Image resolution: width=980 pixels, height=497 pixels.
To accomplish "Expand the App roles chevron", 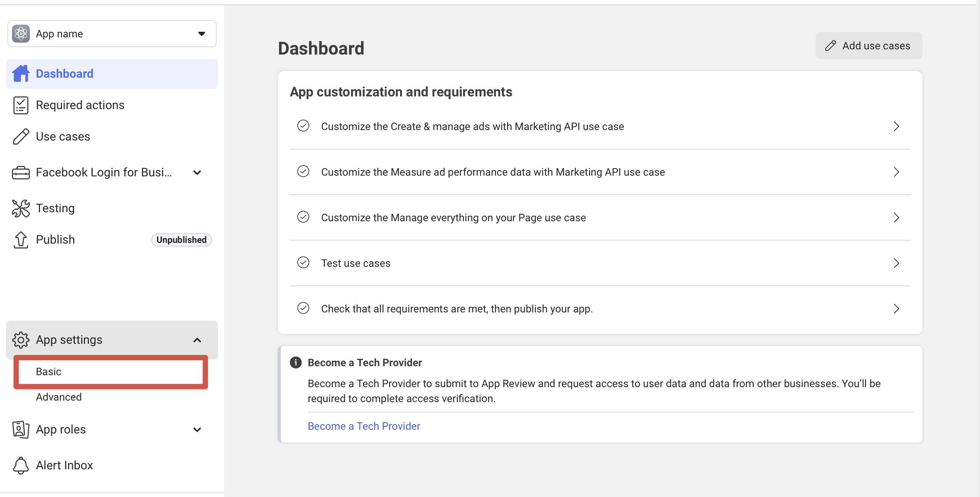I will point(197,430).
